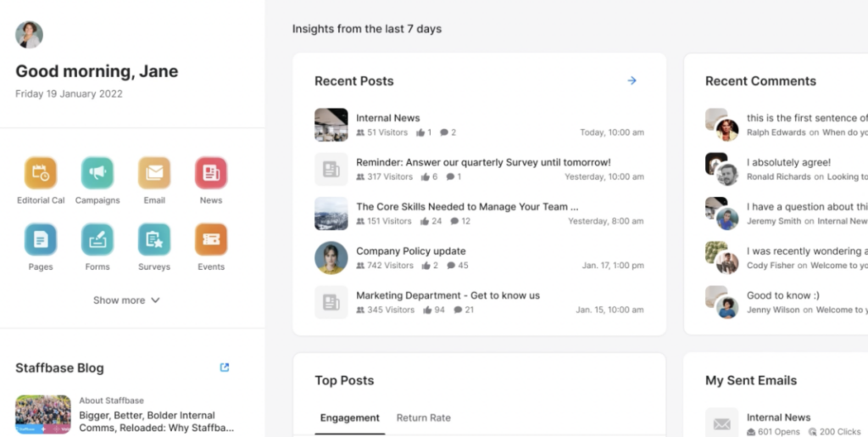Click the Top Posts heading
Viewport: 868px width, 437px height.
[x=344, y=380]
